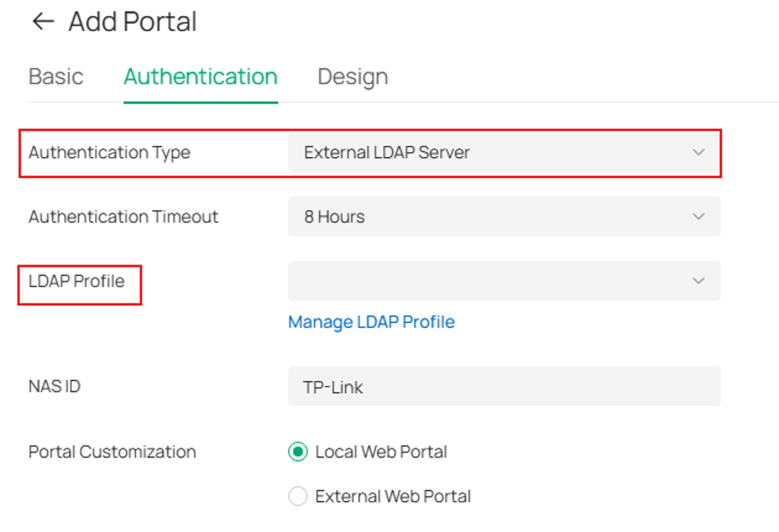779x532 pixels.
Task: Go back using the arrow beside Add Portal
Action: [43, 21]
